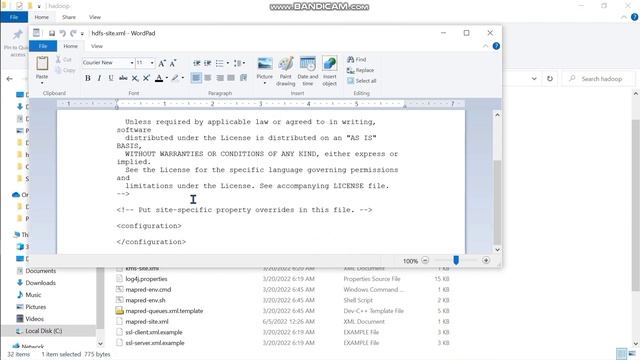Viewport: 640px width, 360px height.
Task: Open the Courier New font family dropdown
Action: (x=132, y=63)
